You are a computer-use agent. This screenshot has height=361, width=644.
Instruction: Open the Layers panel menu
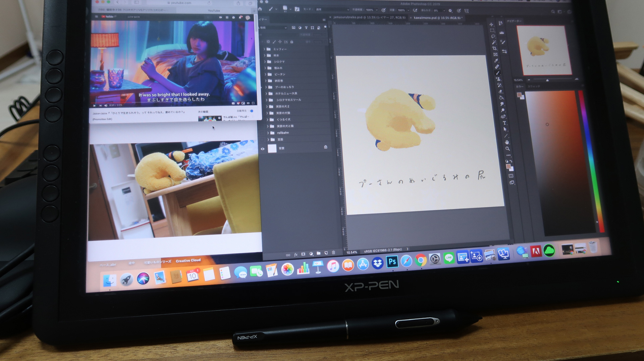pyautogui.click(x=324, y=20)
